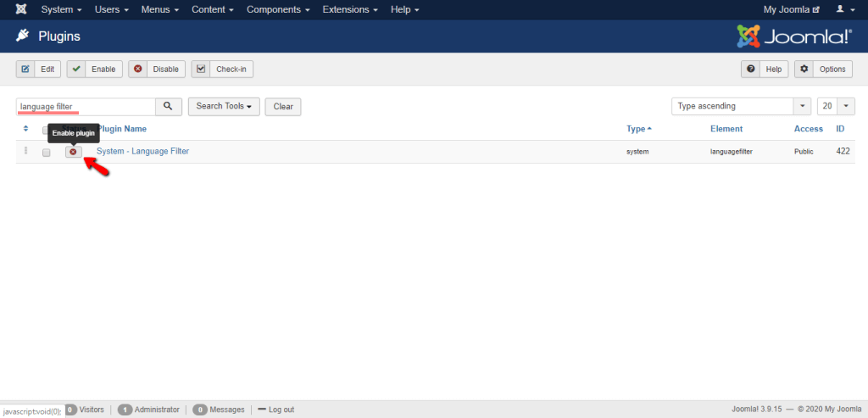Open the Options button
Image resolution: width=868 pixels, height=418 pixels.
(824, 70)
